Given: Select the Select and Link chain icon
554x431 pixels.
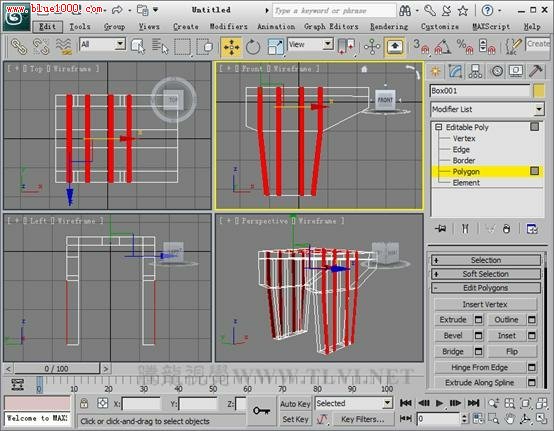Looking at the screenshot, I should click(x=19, y=46).
